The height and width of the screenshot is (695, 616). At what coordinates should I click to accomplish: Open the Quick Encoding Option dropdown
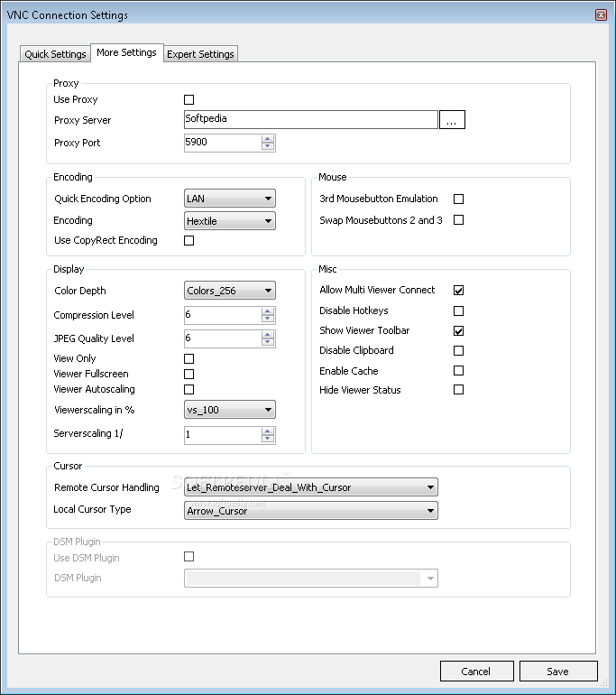pyautogui.click(x=230, y=199)
